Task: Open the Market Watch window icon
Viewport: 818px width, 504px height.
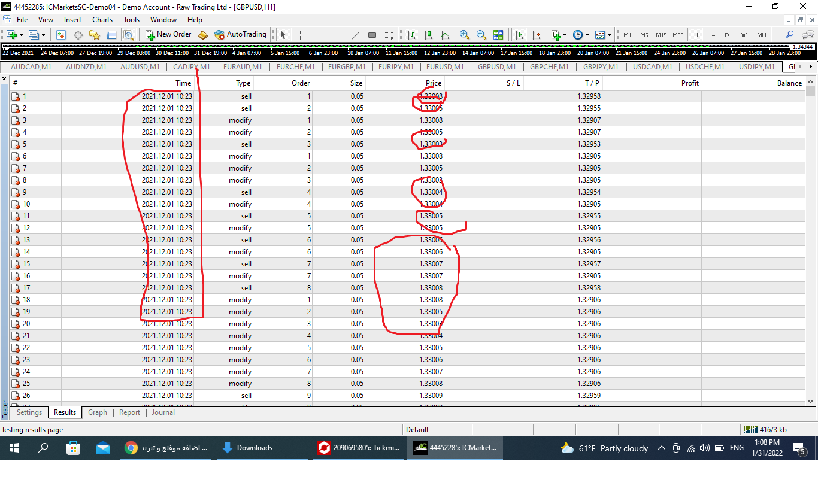Action: [x=61, y=35]
